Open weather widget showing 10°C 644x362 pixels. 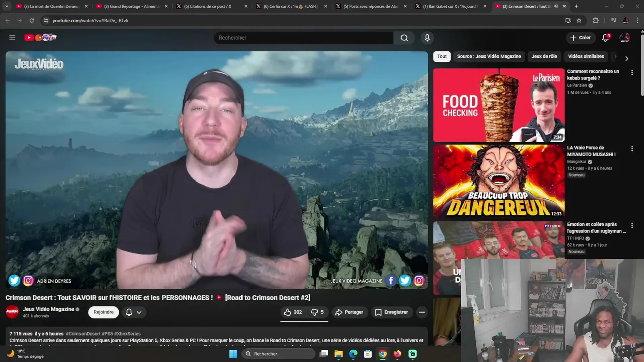coord(24,354)
